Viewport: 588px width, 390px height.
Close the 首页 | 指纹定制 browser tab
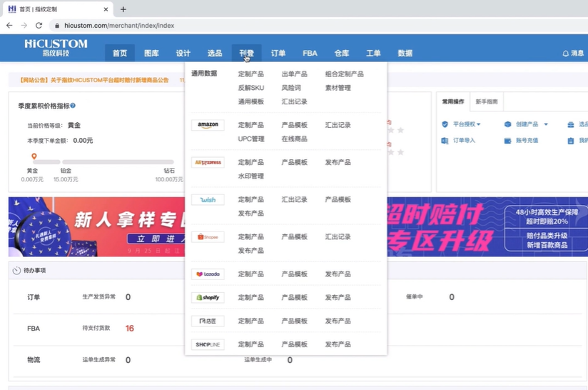click(106, 9)
